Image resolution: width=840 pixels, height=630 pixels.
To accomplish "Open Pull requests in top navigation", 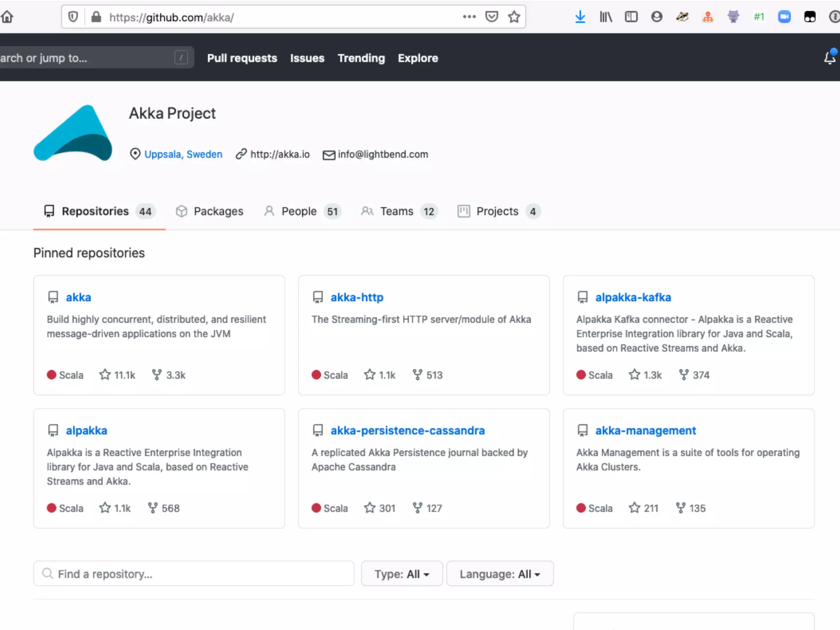I will pyautogui.click(x=242, y=58).
